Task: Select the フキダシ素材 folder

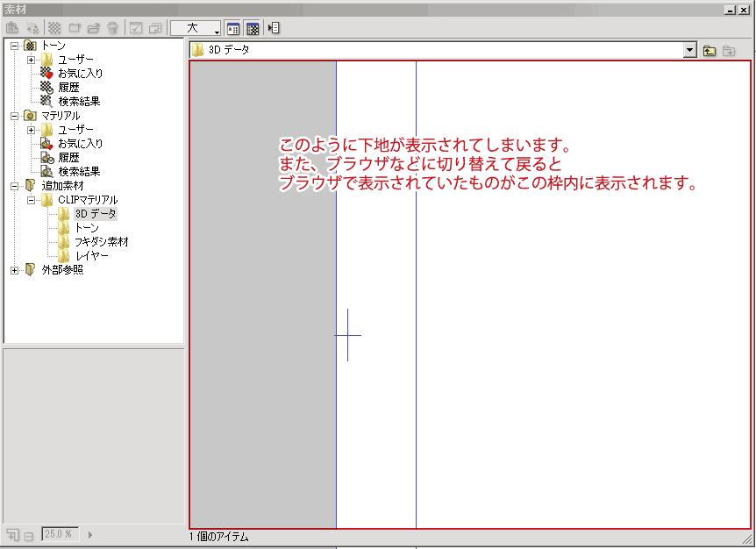Action: tap(102, 242)
